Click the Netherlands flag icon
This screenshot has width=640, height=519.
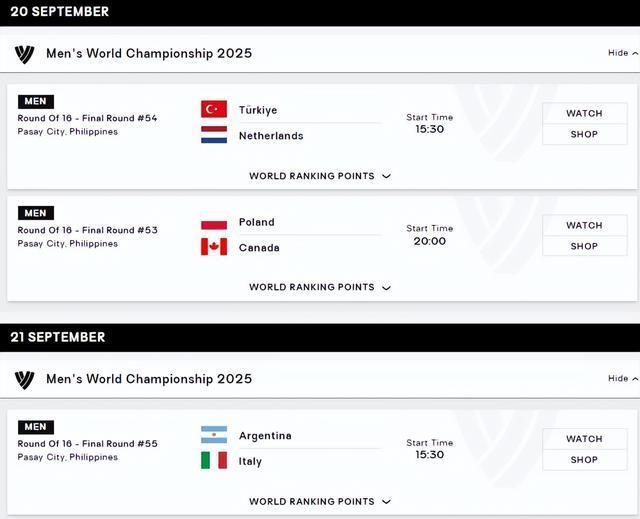point(214,135)
